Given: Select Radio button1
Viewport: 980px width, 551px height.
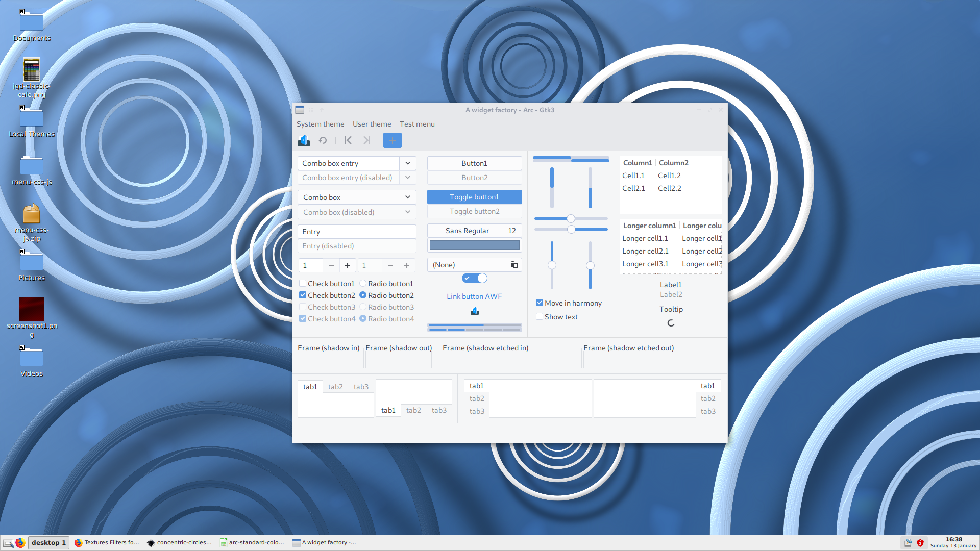Looking at the screenshot, I should tap(387, 284).
